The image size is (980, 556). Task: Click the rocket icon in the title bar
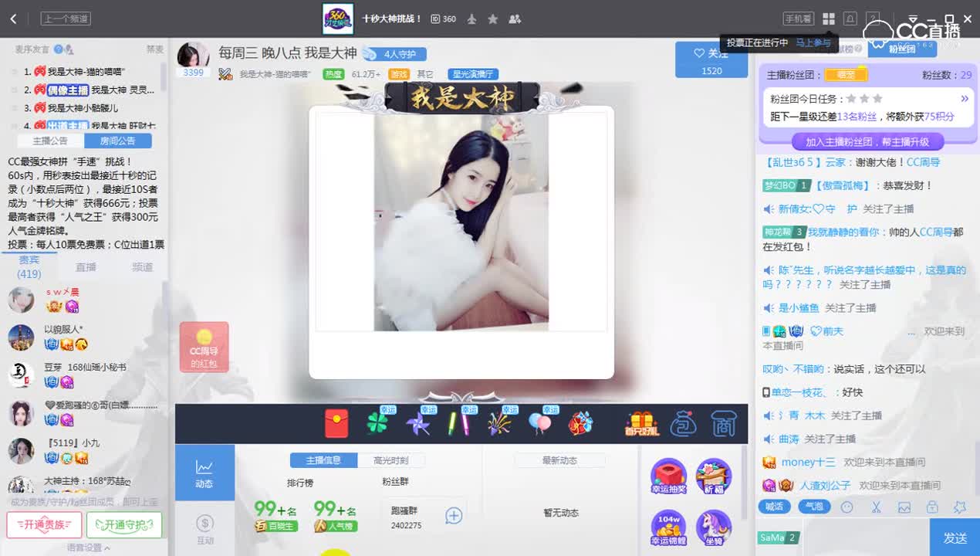471,19
